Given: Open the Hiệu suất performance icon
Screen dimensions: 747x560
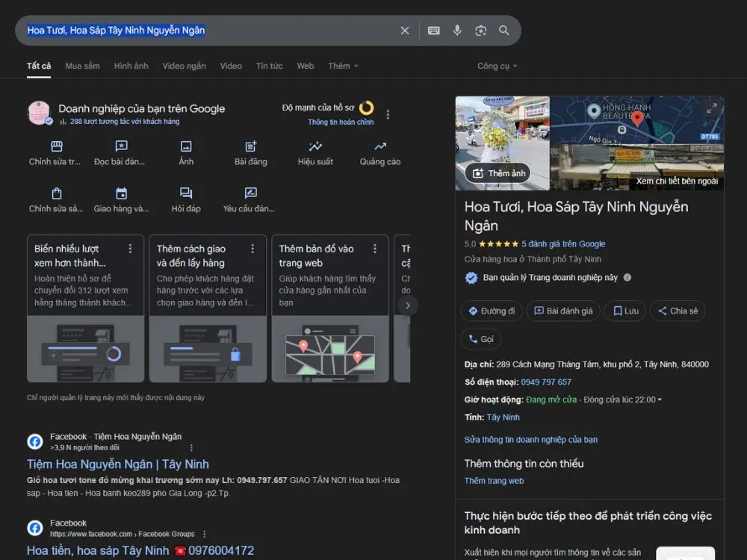Looking at the screenshot, I should click(x=315, y=147).
